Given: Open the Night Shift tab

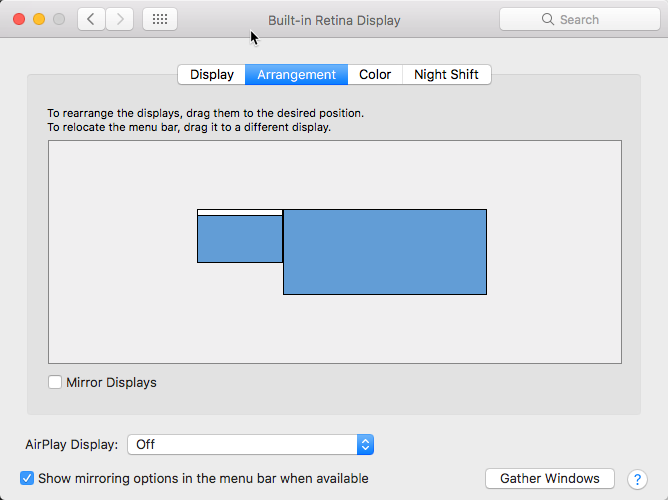Looking at the screenshot, I should (x=446, y=75).
